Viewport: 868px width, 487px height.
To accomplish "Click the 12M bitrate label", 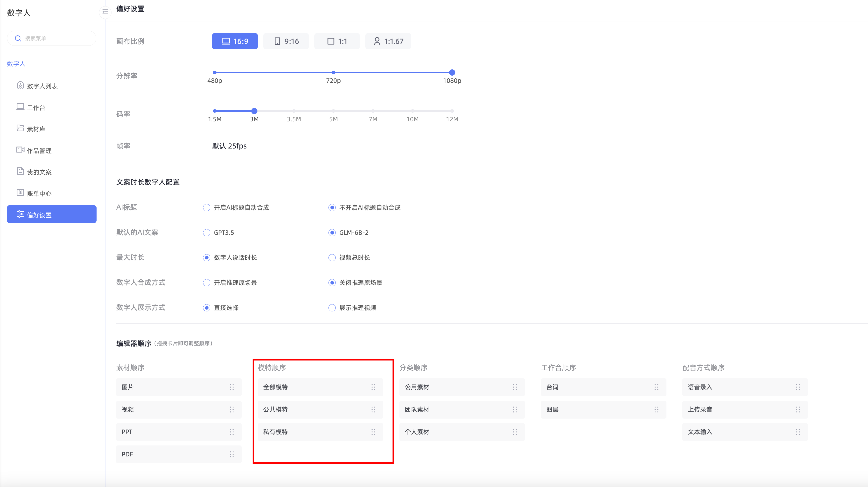I will pos(452,119).
